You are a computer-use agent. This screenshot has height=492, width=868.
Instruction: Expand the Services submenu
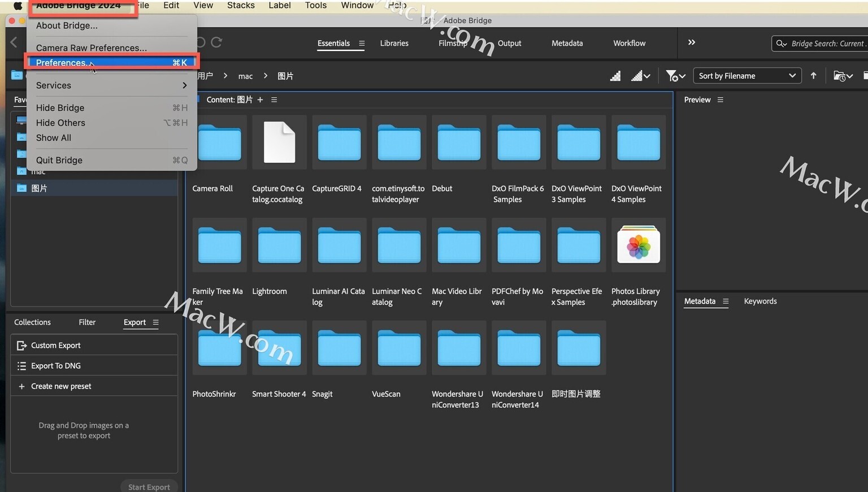[111, 85]
